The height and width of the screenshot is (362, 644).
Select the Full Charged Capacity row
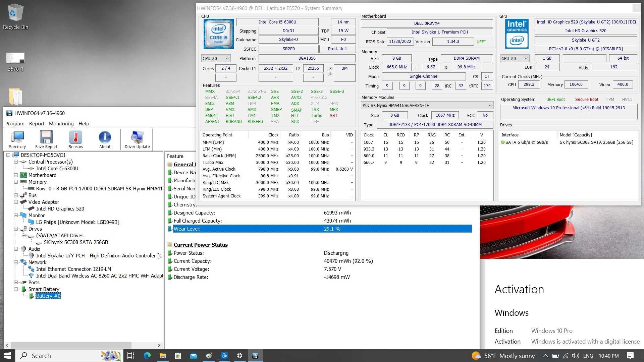[x=320, y=221]
